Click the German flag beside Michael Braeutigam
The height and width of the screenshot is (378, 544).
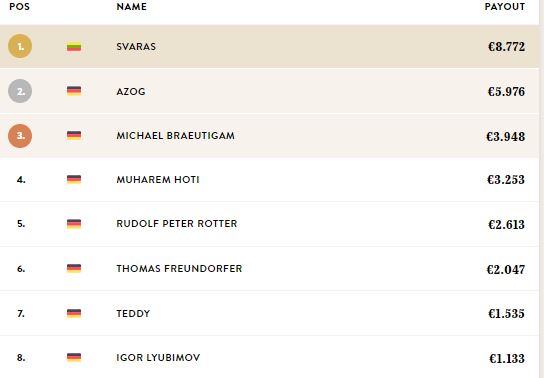(x=74, y=136)
